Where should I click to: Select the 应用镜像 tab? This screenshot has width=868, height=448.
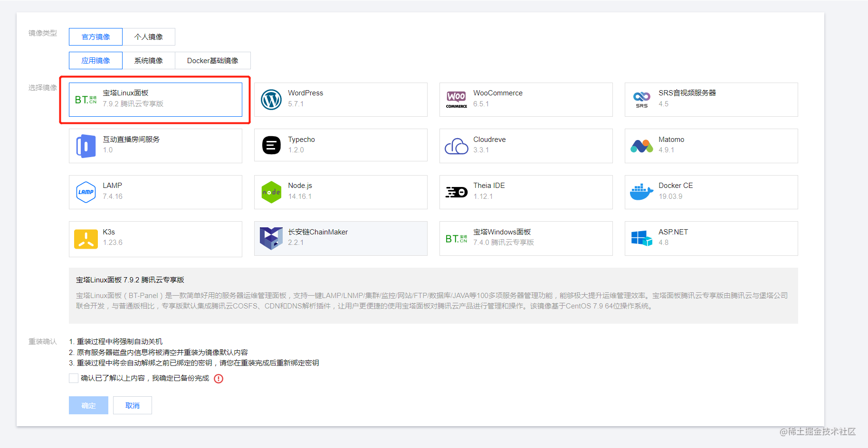[95, 61]
